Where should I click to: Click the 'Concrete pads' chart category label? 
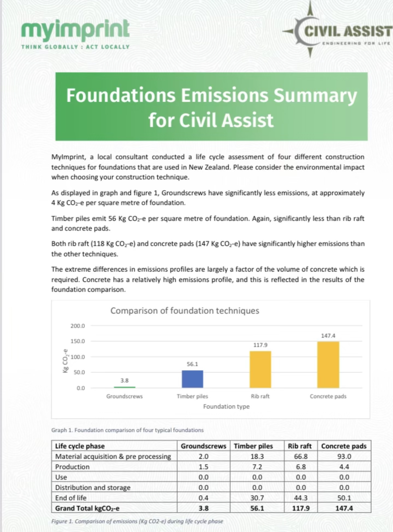(328, 396)
